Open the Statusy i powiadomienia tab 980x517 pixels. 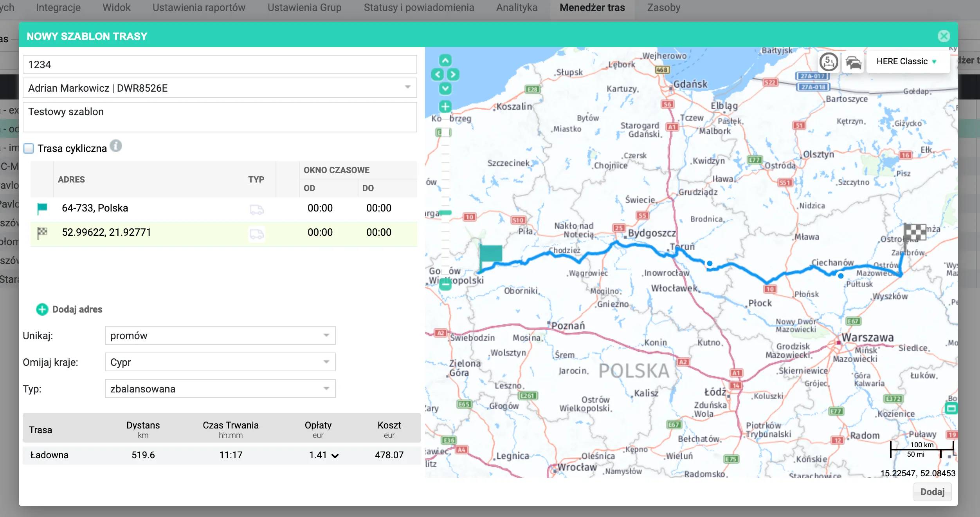point(419,7)
